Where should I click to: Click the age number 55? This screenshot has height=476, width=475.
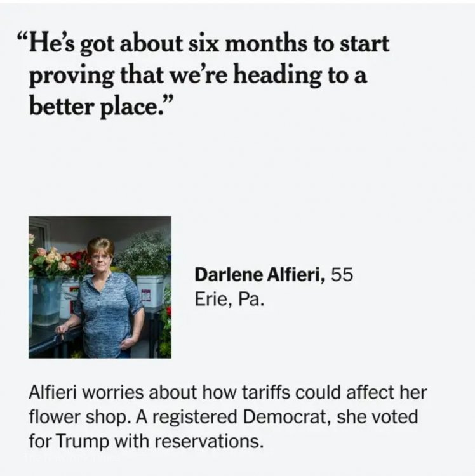tap(340, 275)
